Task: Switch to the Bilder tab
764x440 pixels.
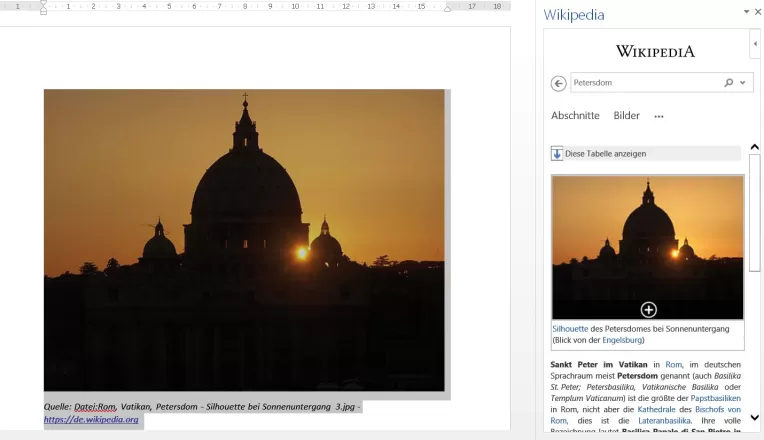Action: coord(626,115)
